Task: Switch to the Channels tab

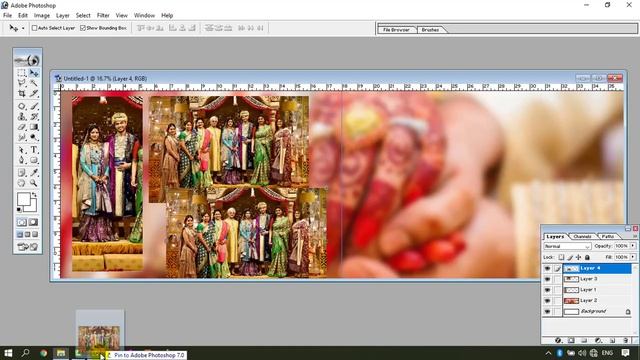Action: [x=582, y=236]
